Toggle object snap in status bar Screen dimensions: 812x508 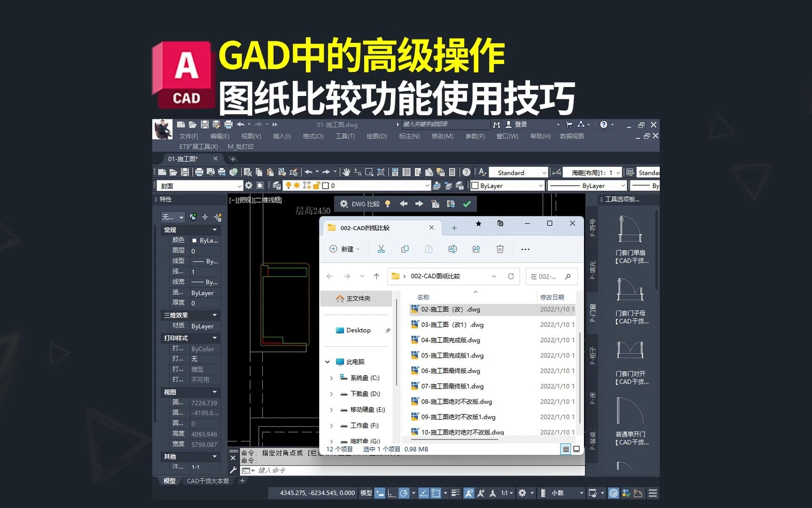coord(436,493)
